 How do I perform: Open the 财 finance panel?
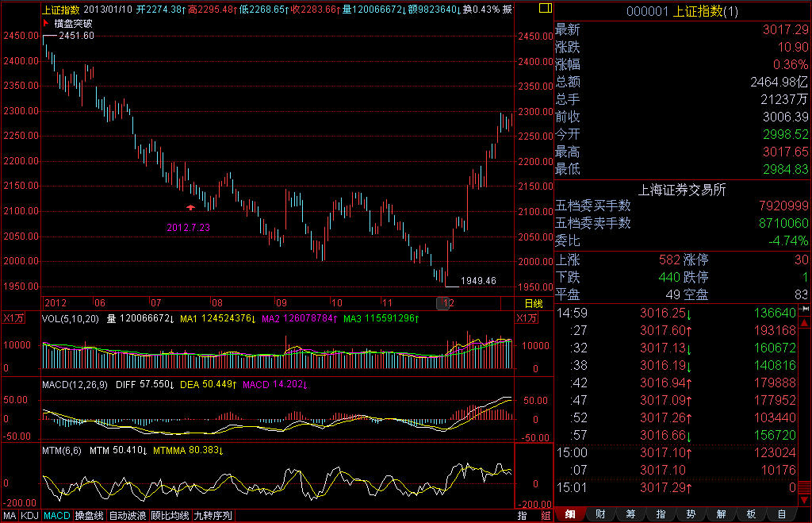600,514
